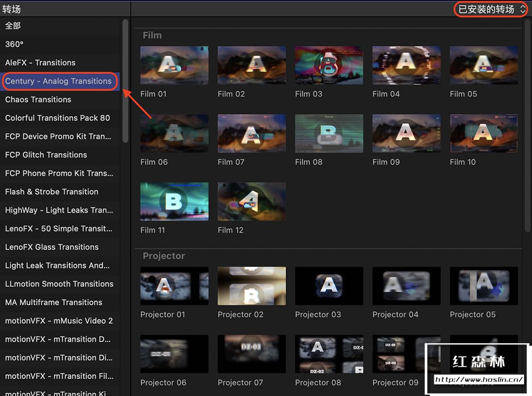Pick the Projector 01 transition thumbnail
The height and width of the screenshot is (396, 532).
174,286
